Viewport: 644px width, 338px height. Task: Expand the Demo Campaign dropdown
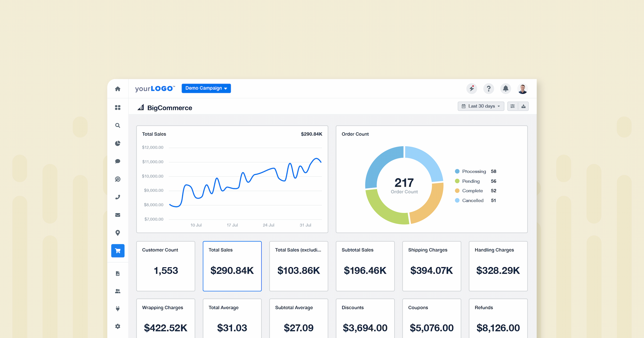[x=206, y=88]
